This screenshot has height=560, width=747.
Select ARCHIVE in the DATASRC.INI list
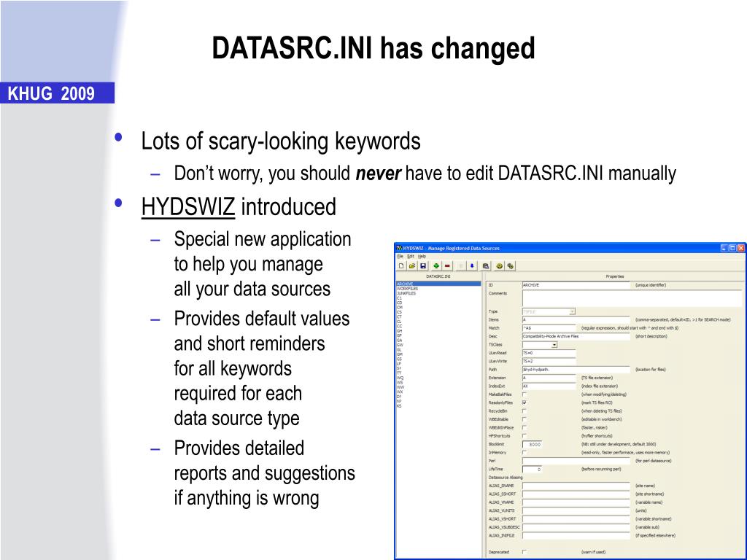tap(438, 284)
